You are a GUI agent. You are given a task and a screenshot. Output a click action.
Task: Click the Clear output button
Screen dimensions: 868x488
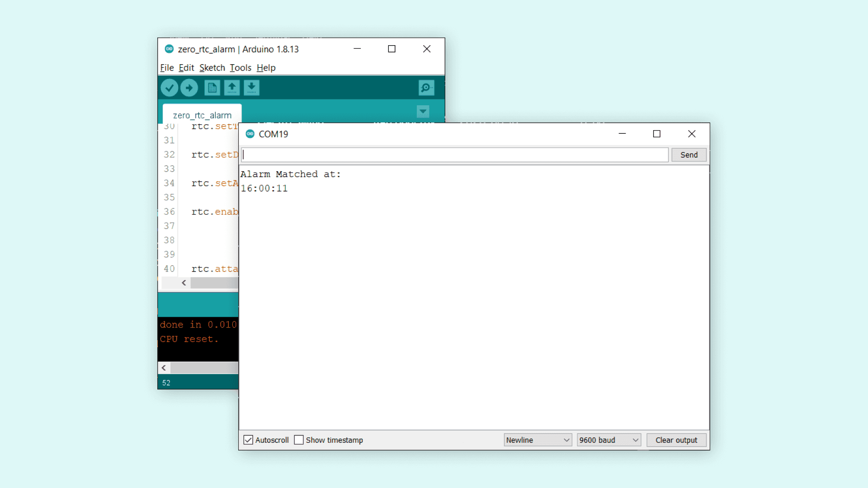(x=676, y=440)
